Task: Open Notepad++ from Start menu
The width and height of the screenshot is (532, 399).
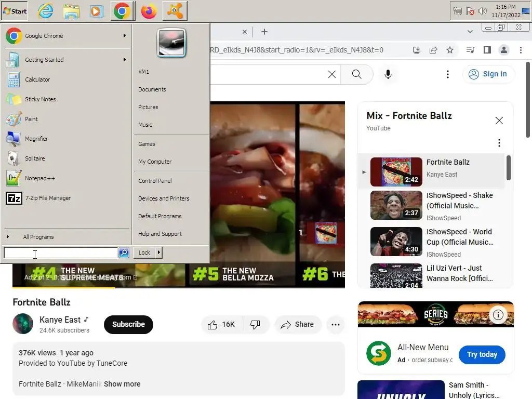Action: [66, 178]
